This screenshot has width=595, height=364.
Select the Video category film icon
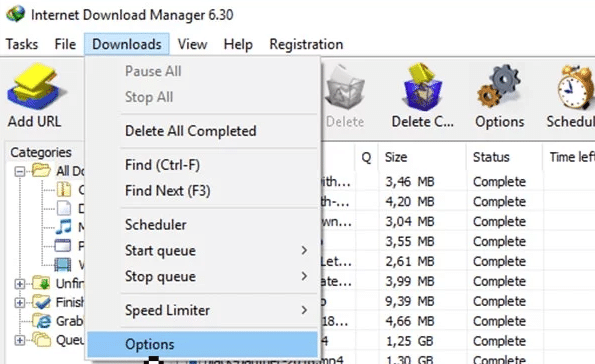coord(63,264)
